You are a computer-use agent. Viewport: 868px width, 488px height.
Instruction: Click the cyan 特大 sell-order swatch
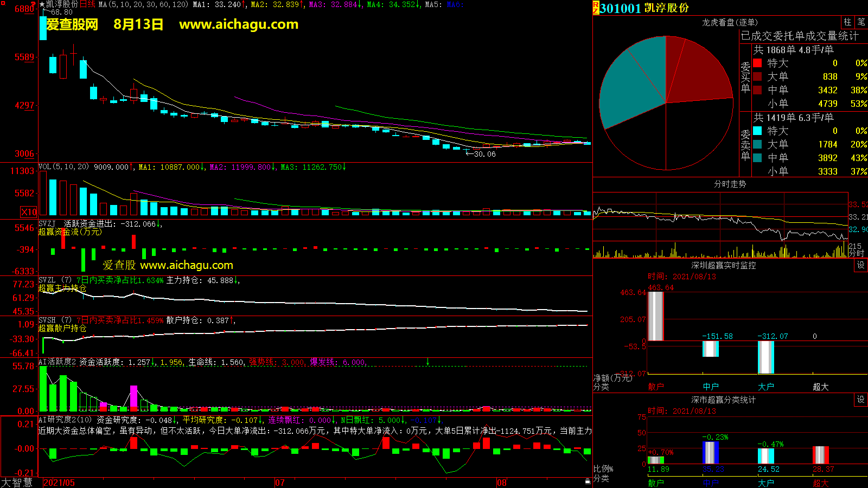(x=757, y=131)
